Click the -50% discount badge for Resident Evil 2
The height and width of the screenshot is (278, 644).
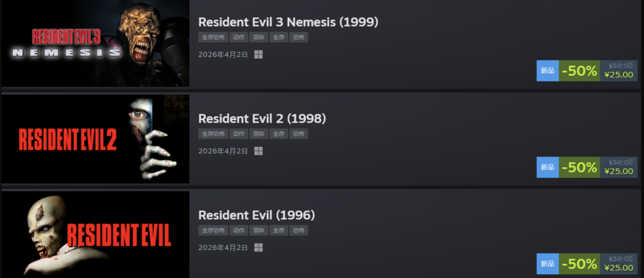click(x=579, y=167)
